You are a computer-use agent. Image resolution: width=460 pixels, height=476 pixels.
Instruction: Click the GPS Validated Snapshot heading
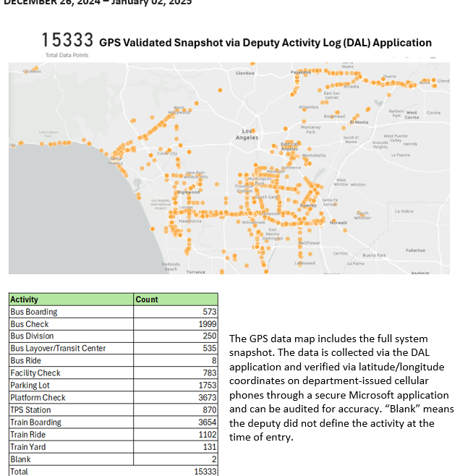(265, 43)
